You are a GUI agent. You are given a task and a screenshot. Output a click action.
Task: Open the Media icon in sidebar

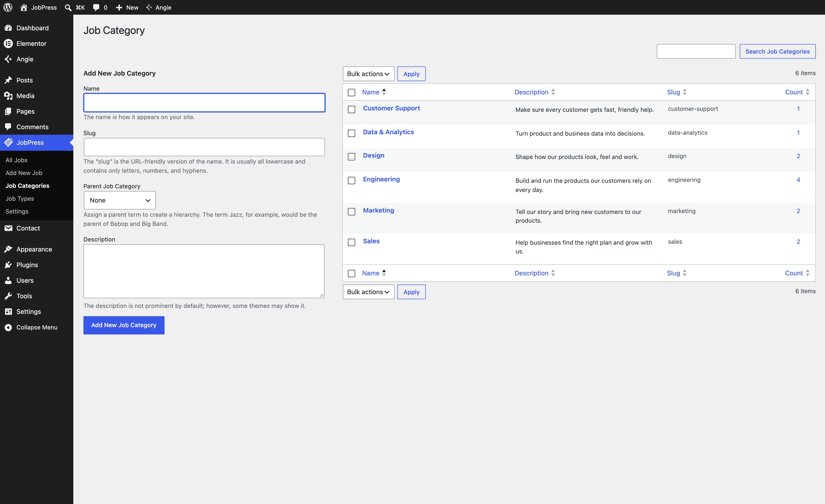(x=8, y=96)
